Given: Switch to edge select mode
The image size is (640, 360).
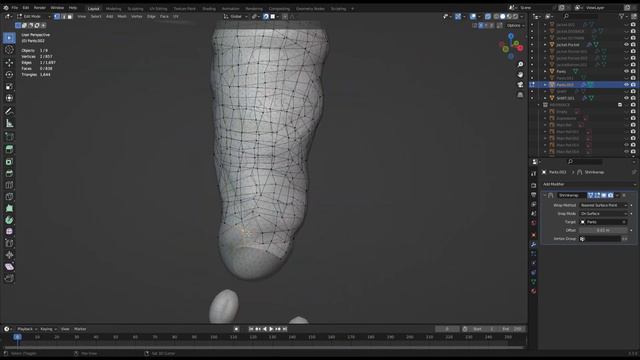Looking at the screenshot, I should [64, 16].
